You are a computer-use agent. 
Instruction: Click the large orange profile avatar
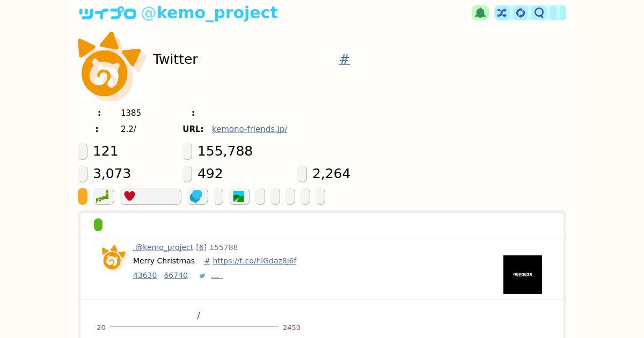click(112, 67)
